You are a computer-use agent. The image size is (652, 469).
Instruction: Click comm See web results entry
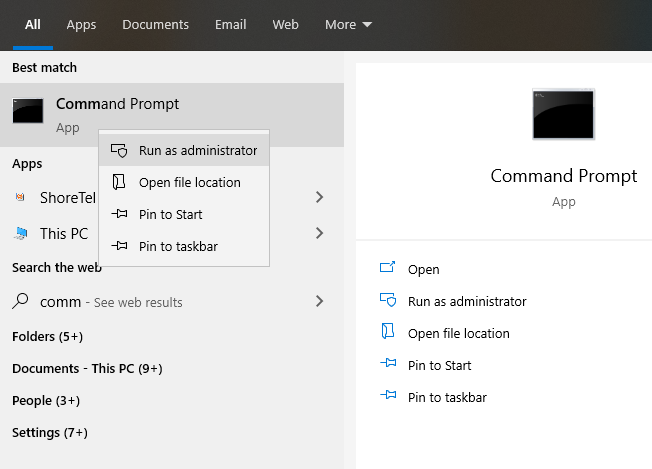(172, 301)
